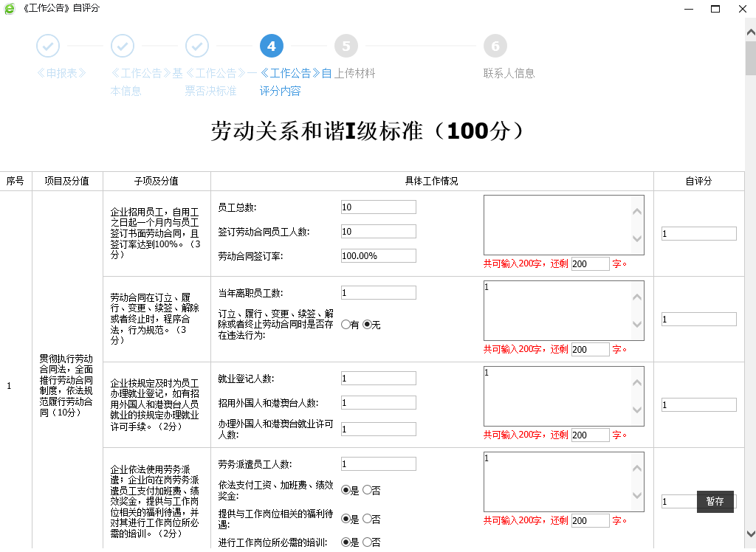
Task: Click the completed step 3 checkmark circle
Action: [197, 46]
